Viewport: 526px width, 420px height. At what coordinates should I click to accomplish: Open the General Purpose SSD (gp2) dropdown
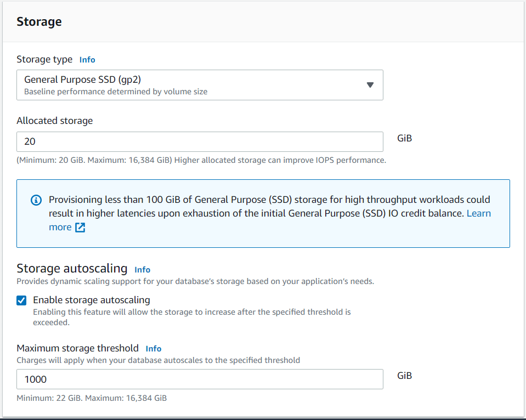200,85
